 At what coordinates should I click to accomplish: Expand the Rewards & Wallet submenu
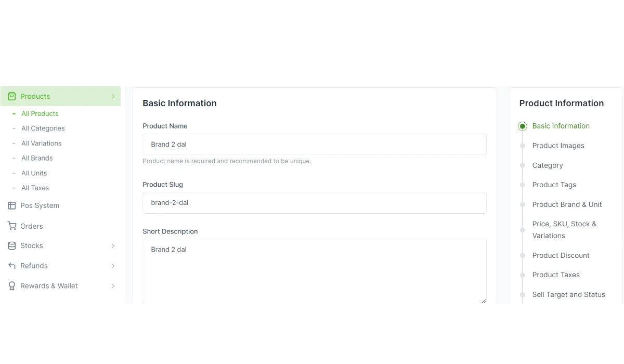[113, 285]
